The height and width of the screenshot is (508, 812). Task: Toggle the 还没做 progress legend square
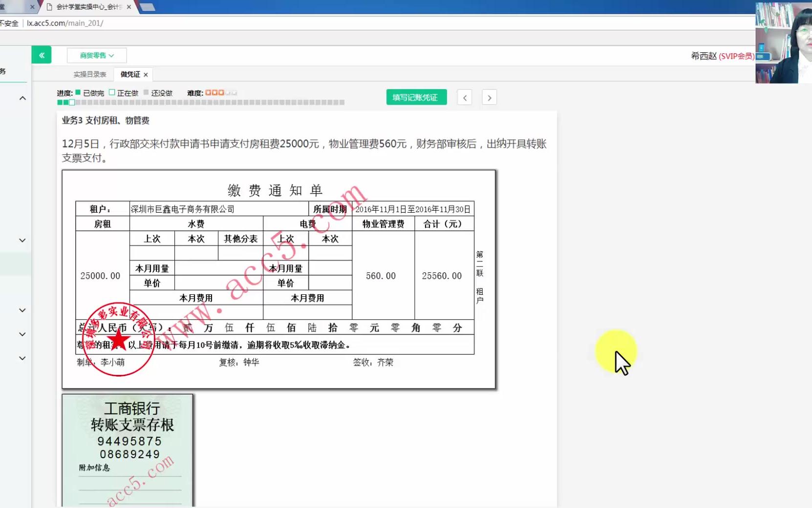145,92
